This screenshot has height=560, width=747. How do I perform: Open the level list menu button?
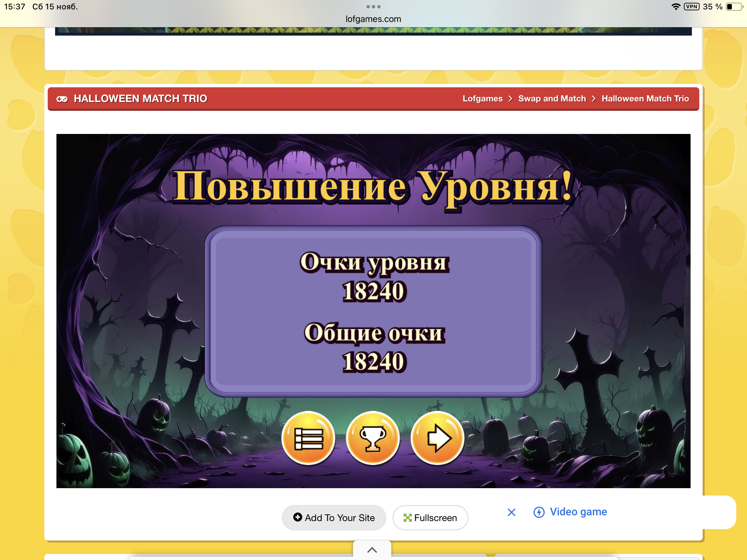click(308, 438)
